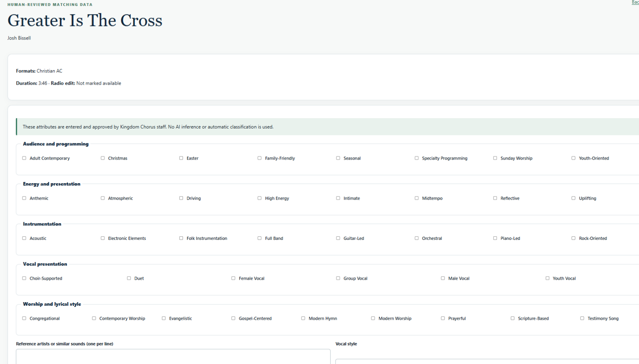Enable Youth-Oriented audience option
The height and width of the screenshot is (364, 639).
click(574, 158)
